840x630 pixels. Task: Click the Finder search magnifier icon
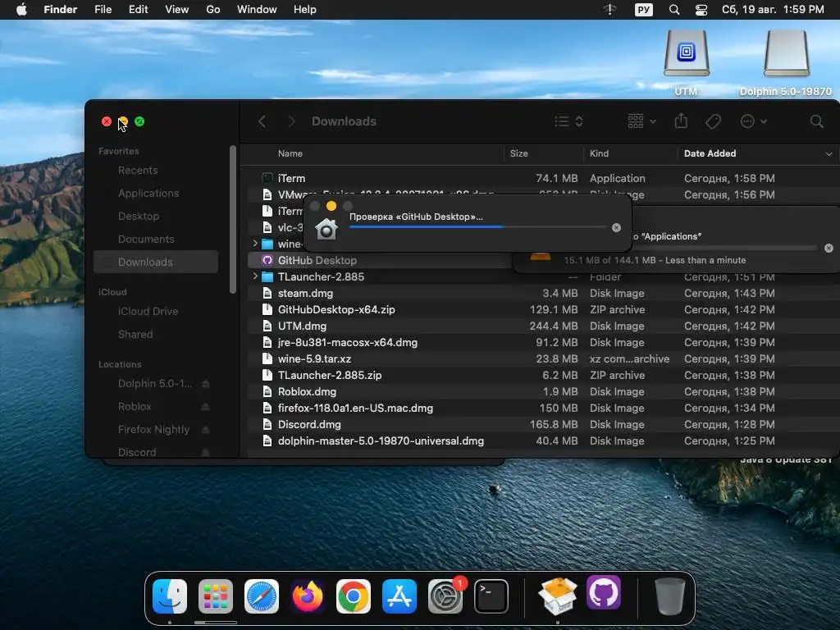pyautogui.click(x=816, y=121)
